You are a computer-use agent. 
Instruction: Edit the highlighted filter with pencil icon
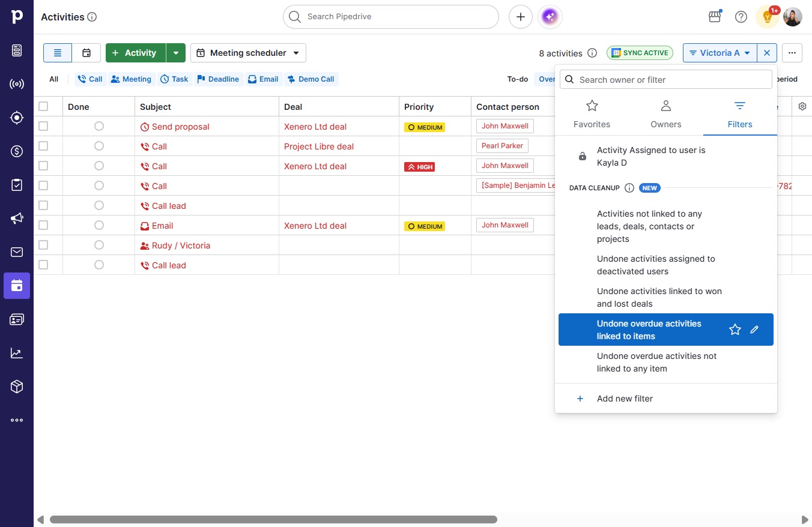(x=755, y=330)
